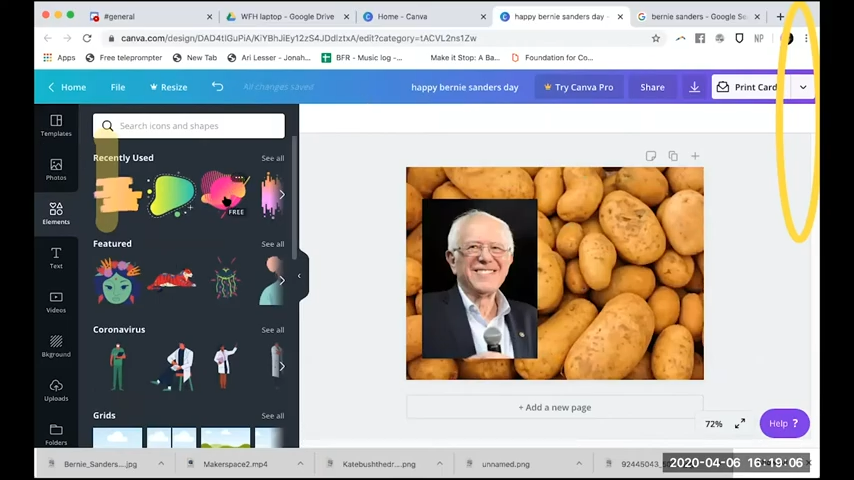Screen dimensions: 854x480
Task: Open the zoom level 72% menu
Action: (713, 423)
